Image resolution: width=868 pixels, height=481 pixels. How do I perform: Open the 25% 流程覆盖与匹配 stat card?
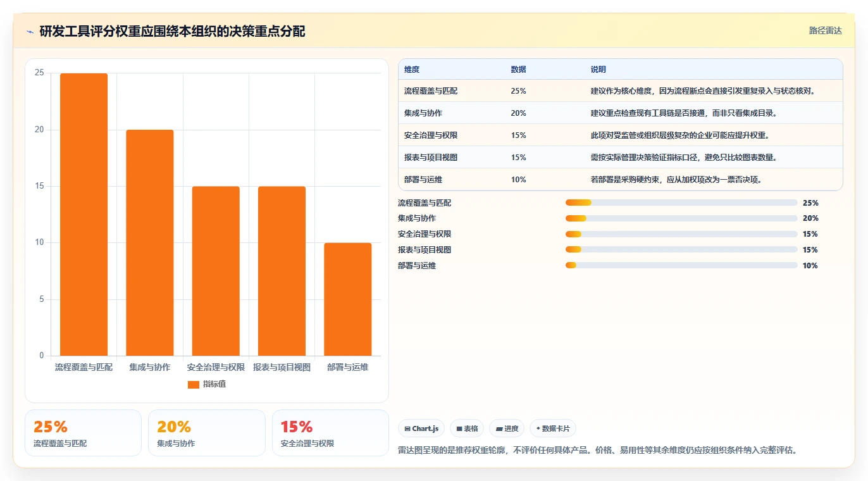[x=83, y=433]
